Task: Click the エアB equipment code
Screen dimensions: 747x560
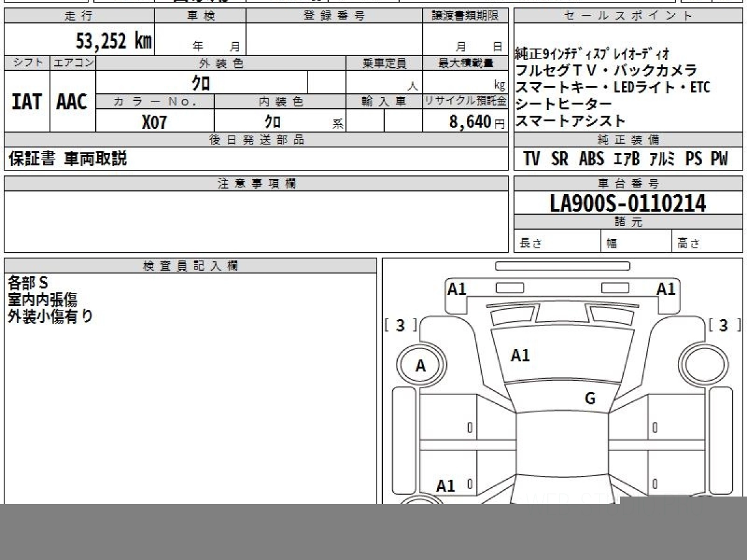Action: pos(627,159)
